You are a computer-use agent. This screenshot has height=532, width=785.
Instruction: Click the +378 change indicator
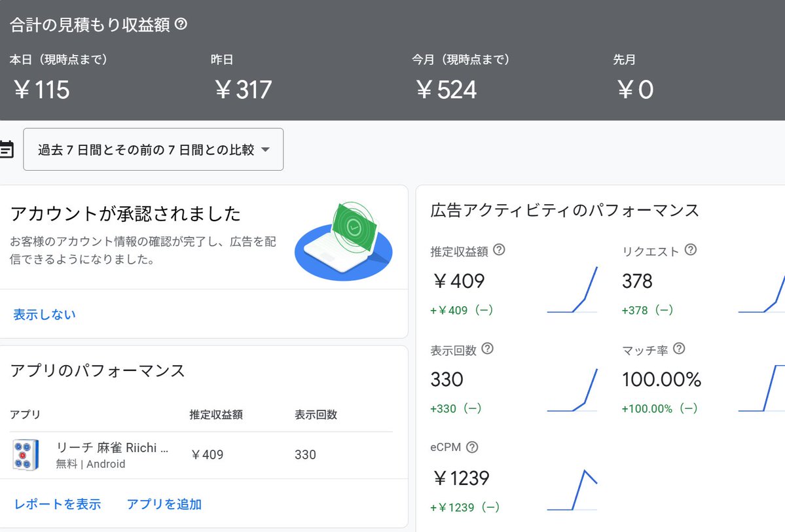point(648,310)
